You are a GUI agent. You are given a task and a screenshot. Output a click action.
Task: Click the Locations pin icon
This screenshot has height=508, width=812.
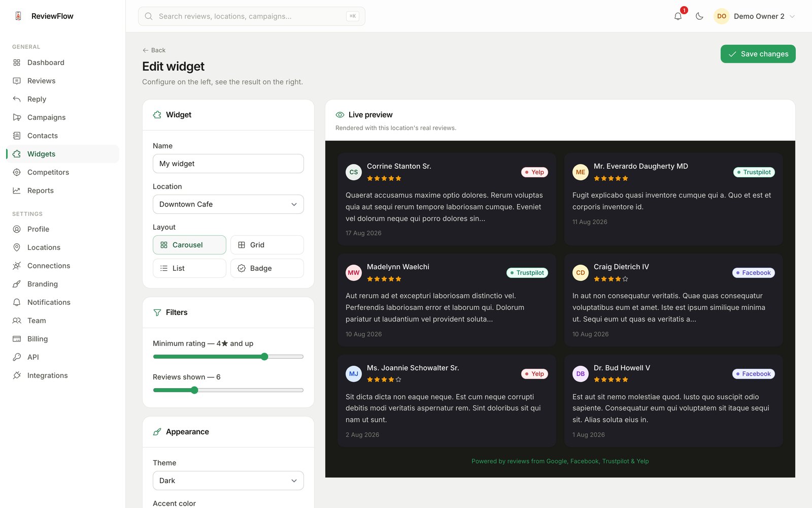[x=17, y=247]
